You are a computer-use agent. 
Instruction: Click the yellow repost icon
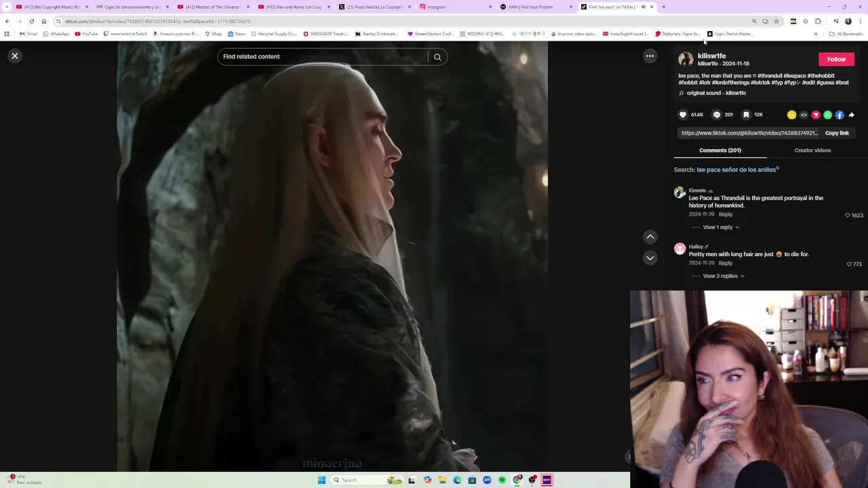tap(791, 115)
